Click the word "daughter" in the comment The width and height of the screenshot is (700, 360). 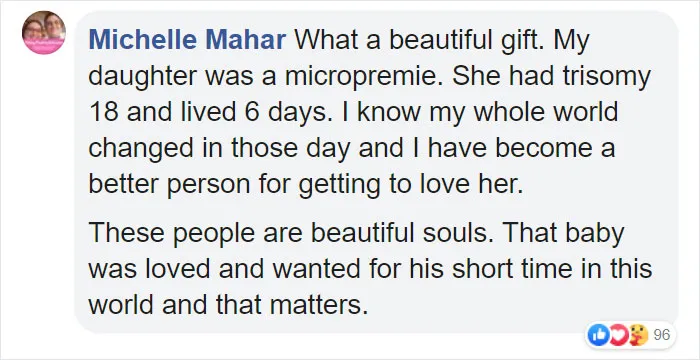143,77
